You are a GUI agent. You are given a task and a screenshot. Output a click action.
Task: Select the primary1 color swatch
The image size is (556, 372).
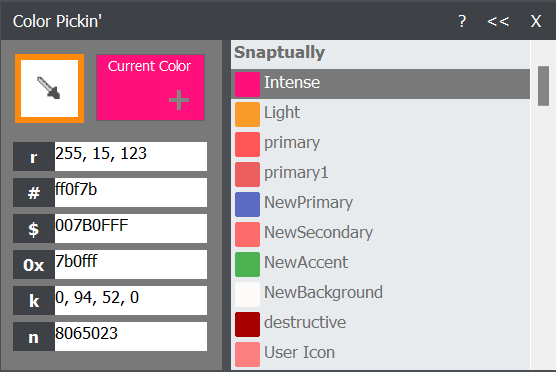coord(247,174)
